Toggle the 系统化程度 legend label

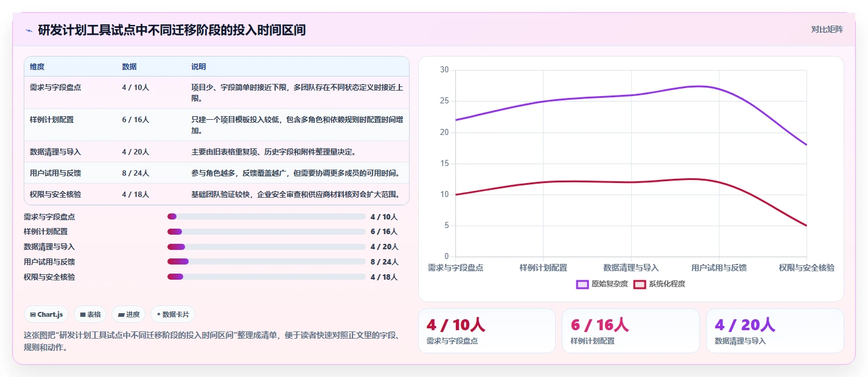click(667, 284)
